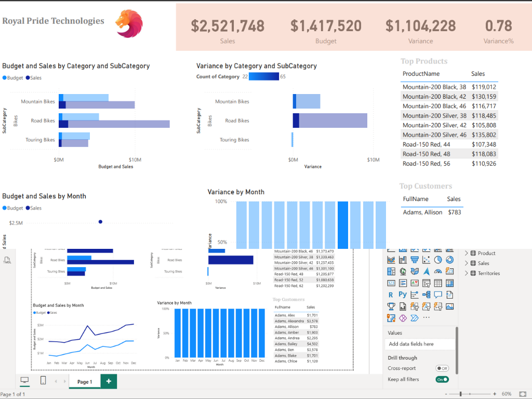Toggle the Keep all filters switch
The width and height of the screenshot is (532, 399).
[x=442, y=379]
